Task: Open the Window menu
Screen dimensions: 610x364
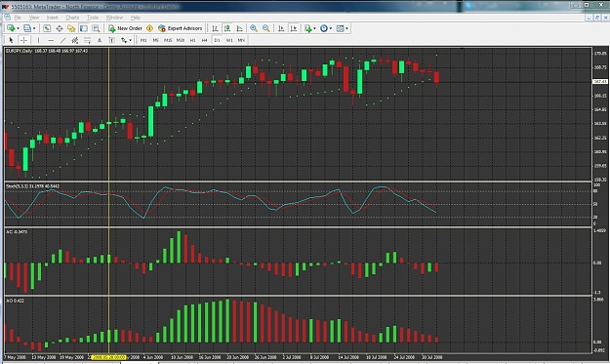Action: pyautogui.click(x=114, y=18)
